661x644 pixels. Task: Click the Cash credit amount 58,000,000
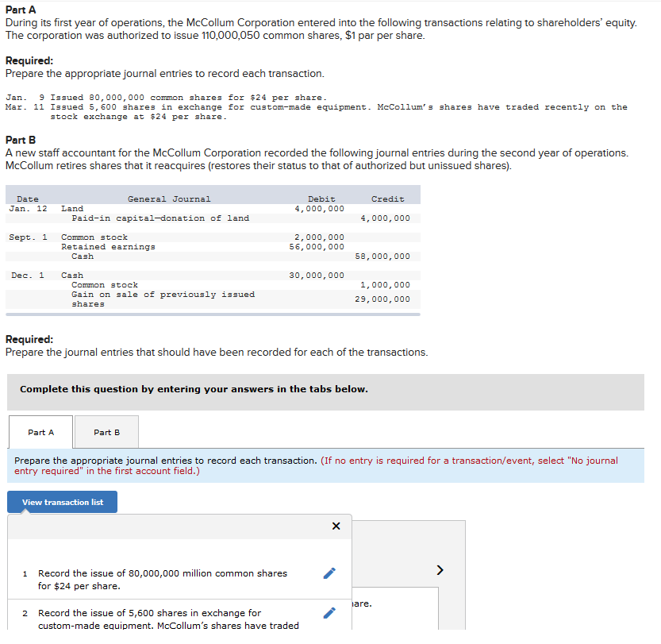[382, 256]
